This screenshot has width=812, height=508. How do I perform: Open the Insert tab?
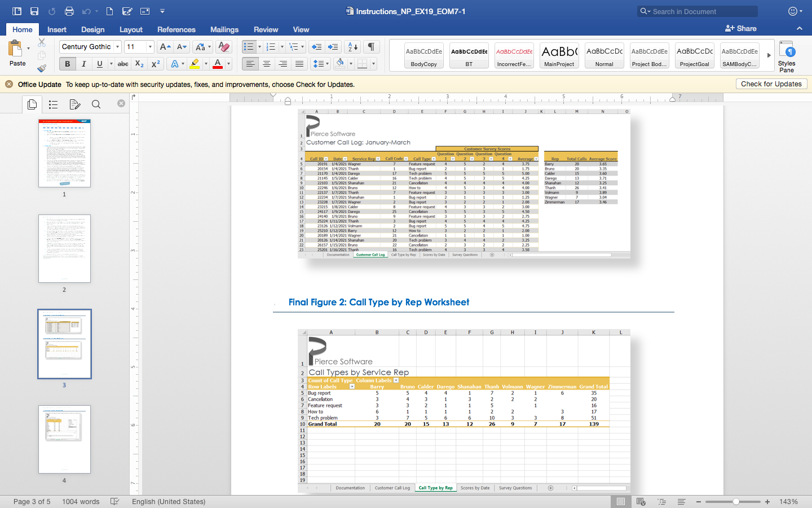[57, 29]
